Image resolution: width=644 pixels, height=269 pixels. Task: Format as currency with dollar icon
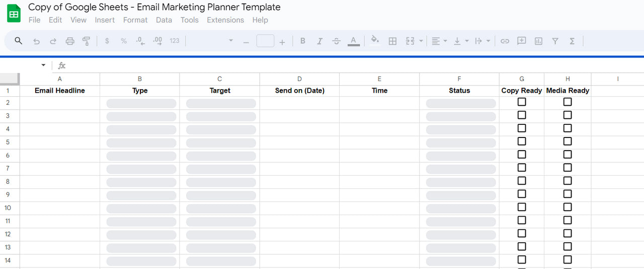pos(107,41)
